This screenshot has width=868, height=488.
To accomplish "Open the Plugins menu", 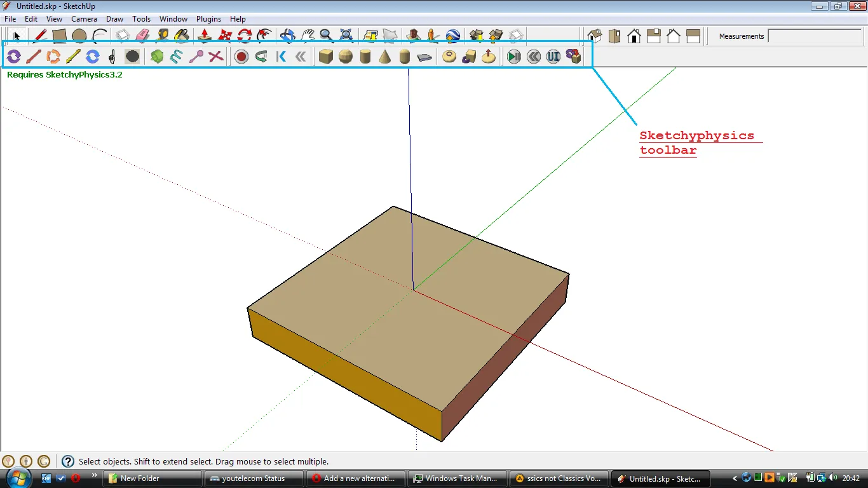I will 208,18.
